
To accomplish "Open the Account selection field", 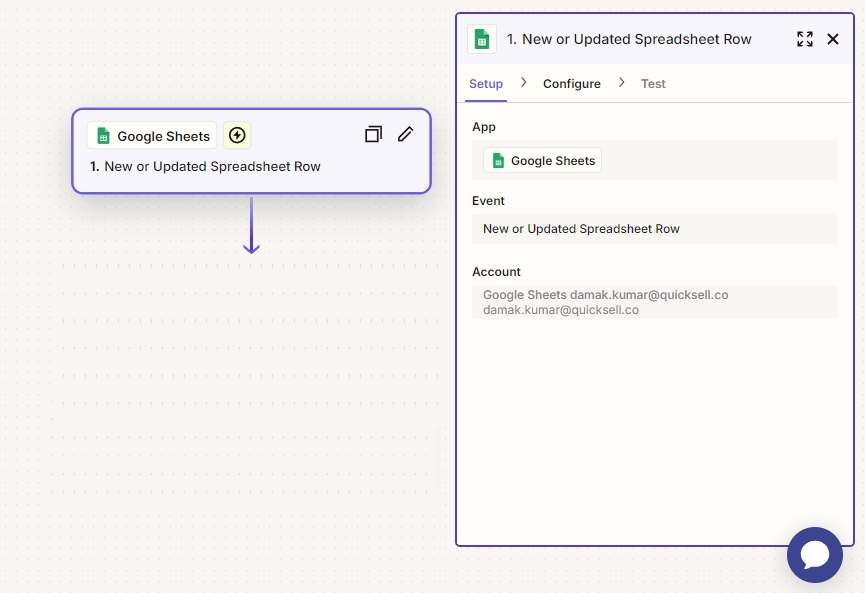I will (x=654, y=302).
